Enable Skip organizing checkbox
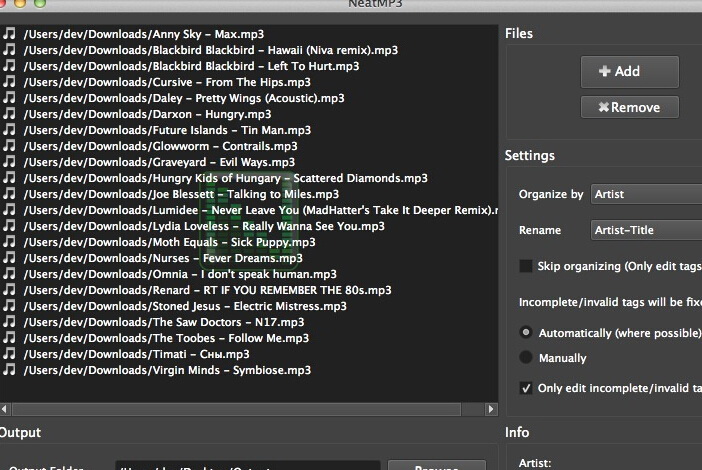This screenshot has width=702, height=470. tap(526, 266)
